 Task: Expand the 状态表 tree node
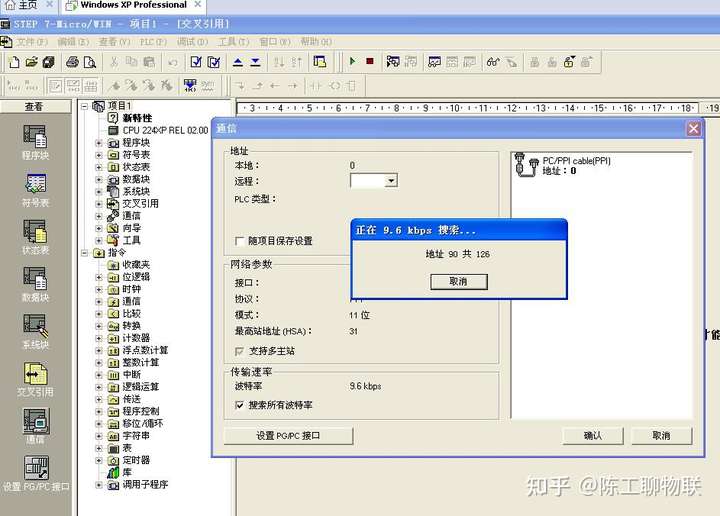pyautogui.click(x=99, y=167)
